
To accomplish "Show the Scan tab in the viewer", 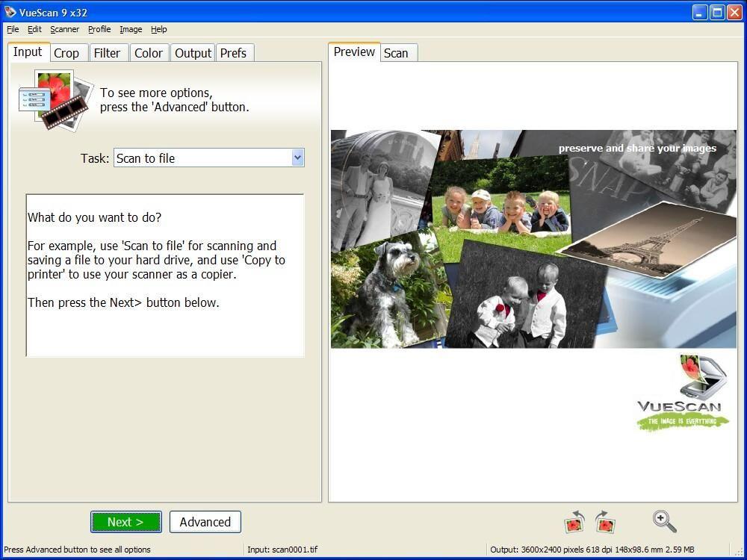I will (396, 53).
